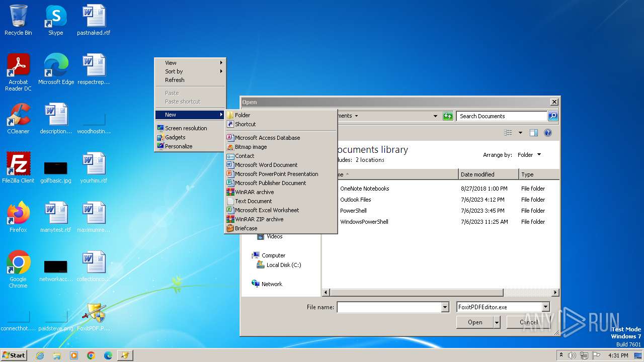Screen dimensions: 644x362
Task: Sort by Type column header
Action: click(x=539, y=174)
